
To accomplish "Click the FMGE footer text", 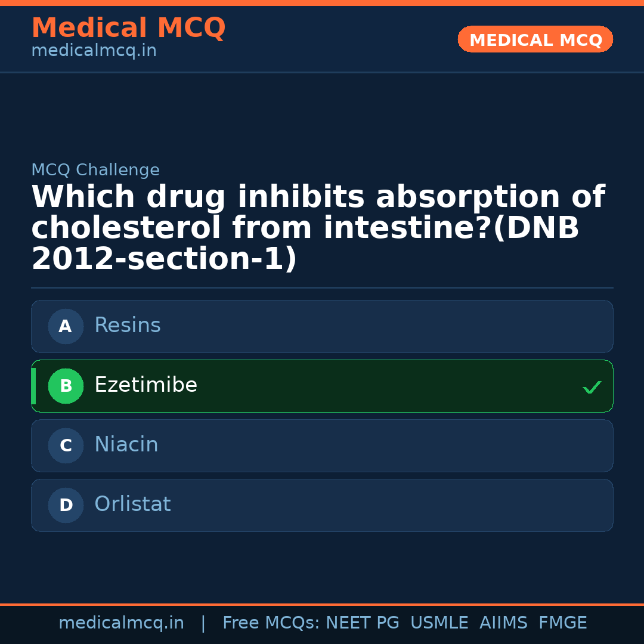I will (563, 623).
